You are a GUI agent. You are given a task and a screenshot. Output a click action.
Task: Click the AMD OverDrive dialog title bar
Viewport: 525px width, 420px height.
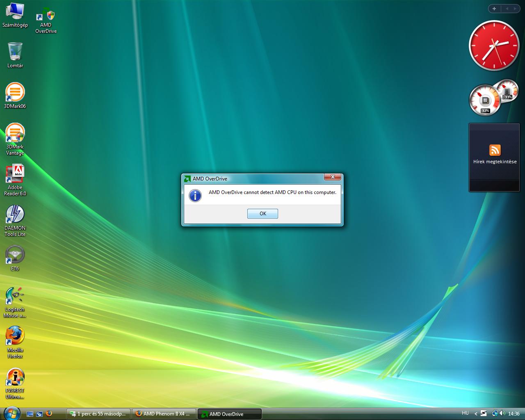point(253,178)
